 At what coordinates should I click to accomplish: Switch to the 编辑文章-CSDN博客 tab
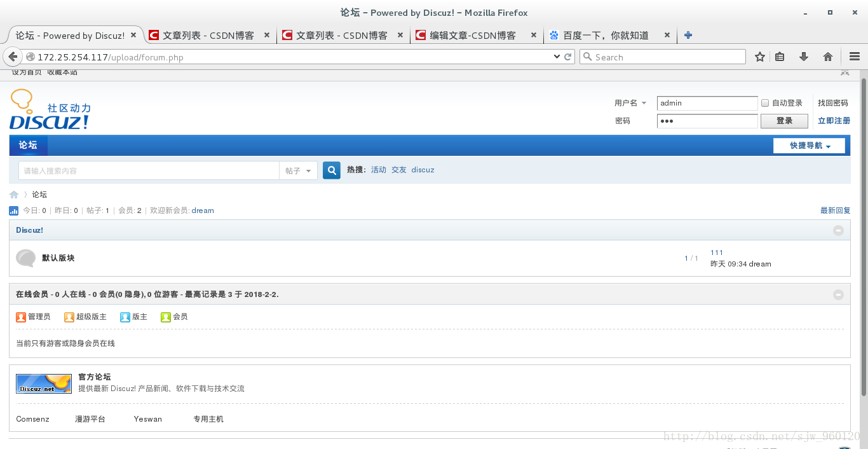click(x=476, y=36)
